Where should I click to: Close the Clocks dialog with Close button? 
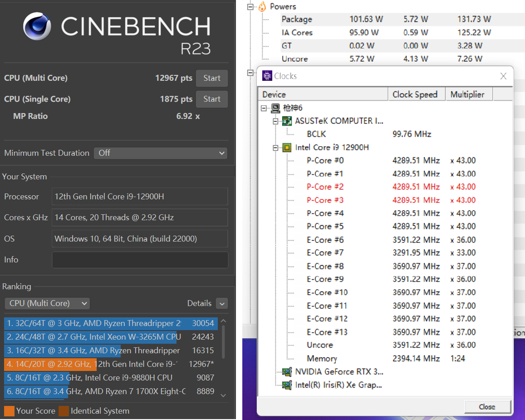487,406
